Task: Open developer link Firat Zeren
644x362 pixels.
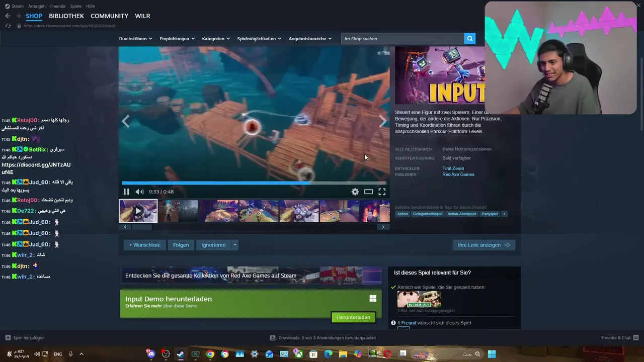Action: pos(453,168)
